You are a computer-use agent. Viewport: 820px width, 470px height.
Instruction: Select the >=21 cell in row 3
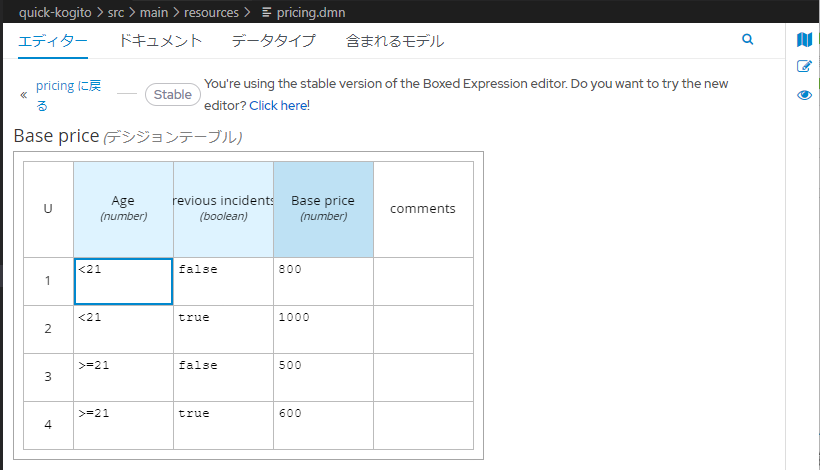123,377
